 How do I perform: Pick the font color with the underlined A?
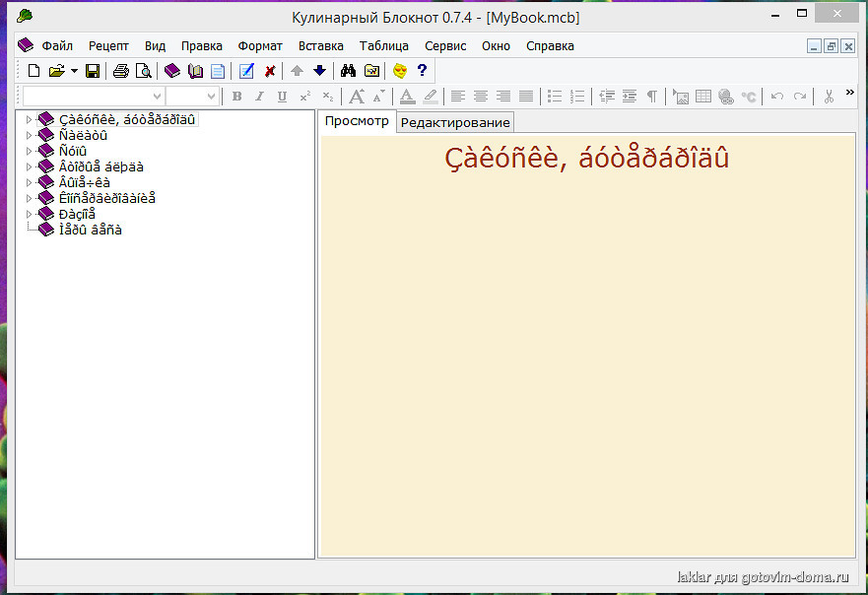click(407, 97)
